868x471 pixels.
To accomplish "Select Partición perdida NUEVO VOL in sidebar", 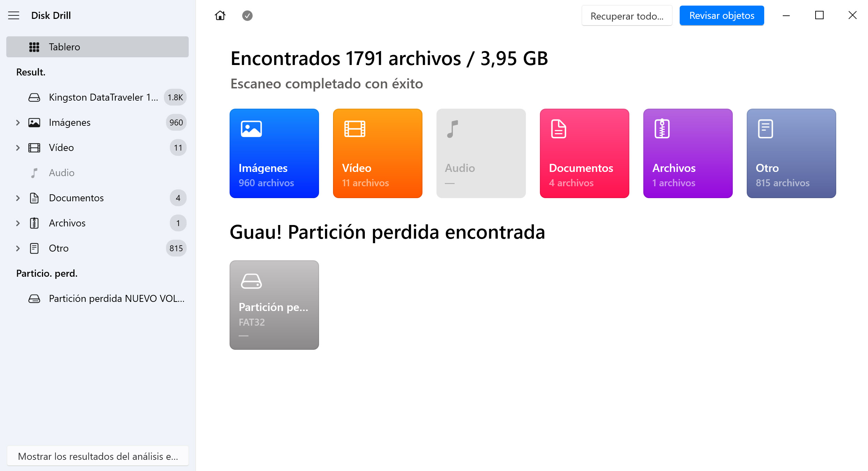I will 116,299.
